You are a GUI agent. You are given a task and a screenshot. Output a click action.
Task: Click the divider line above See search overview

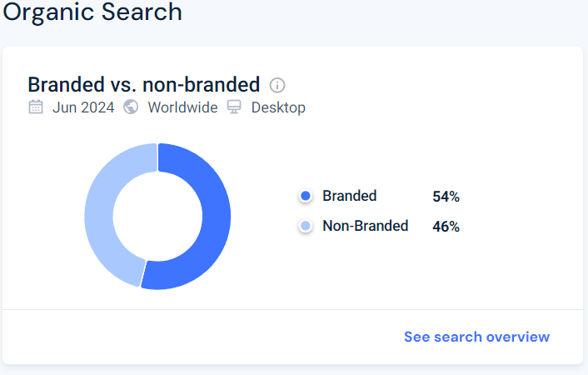[292, 309]
